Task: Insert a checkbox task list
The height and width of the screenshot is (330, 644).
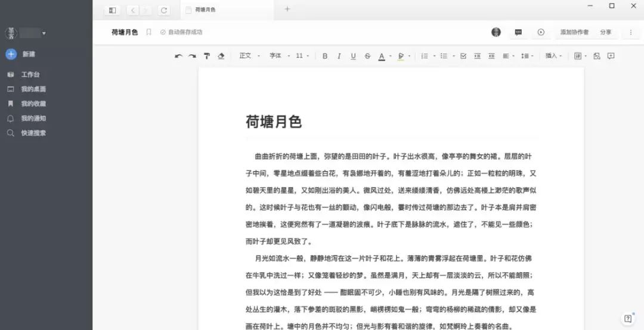Action: point(463,56)
